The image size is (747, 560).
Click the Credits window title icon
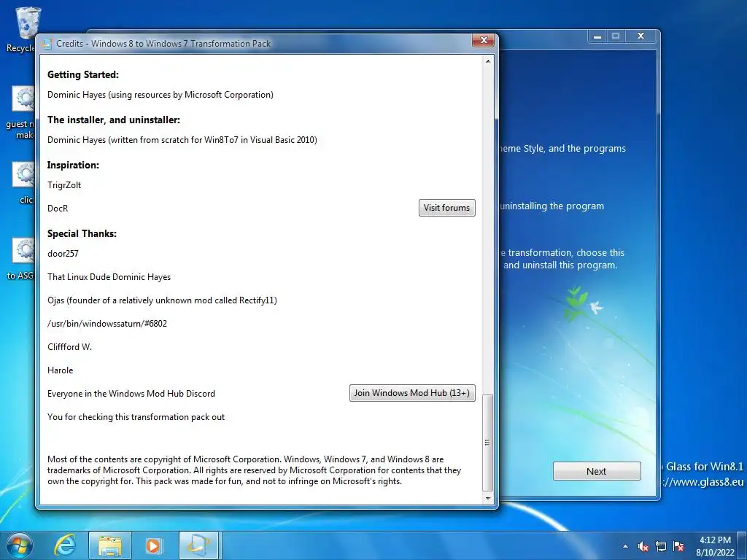pos(47,43)
